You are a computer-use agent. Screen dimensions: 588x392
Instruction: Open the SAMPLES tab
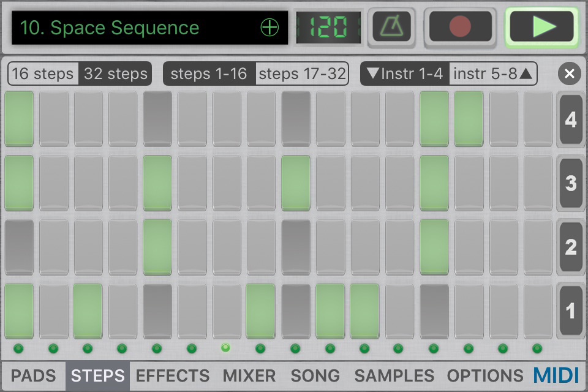tap(394, 376)
